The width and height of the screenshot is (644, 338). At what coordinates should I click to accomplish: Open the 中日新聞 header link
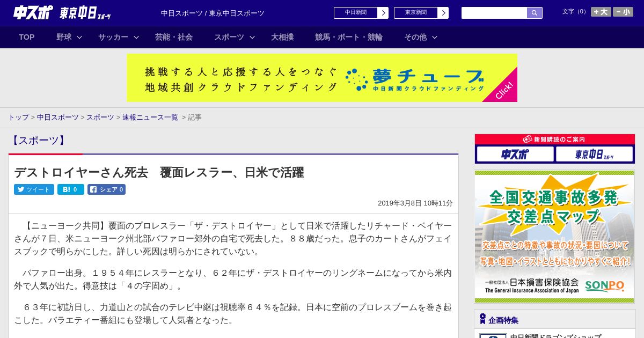pyautogui.click(x=356, y=13)
